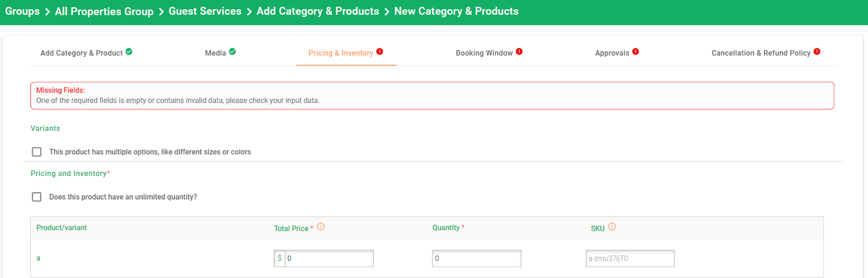The image size is (868, 278).
Task: Click red alert icon on Booking Window
Action: point(519,52)
